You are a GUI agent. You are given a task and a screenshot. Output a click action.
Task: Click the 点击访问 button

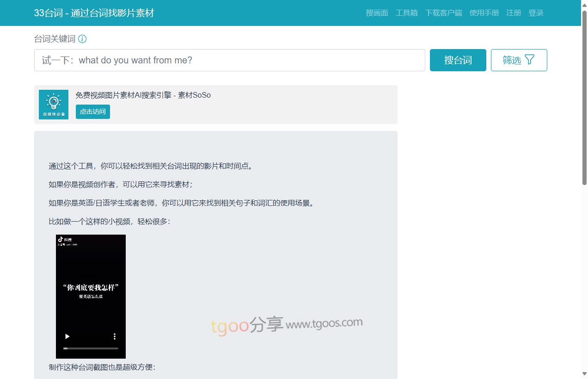point(93,112)
